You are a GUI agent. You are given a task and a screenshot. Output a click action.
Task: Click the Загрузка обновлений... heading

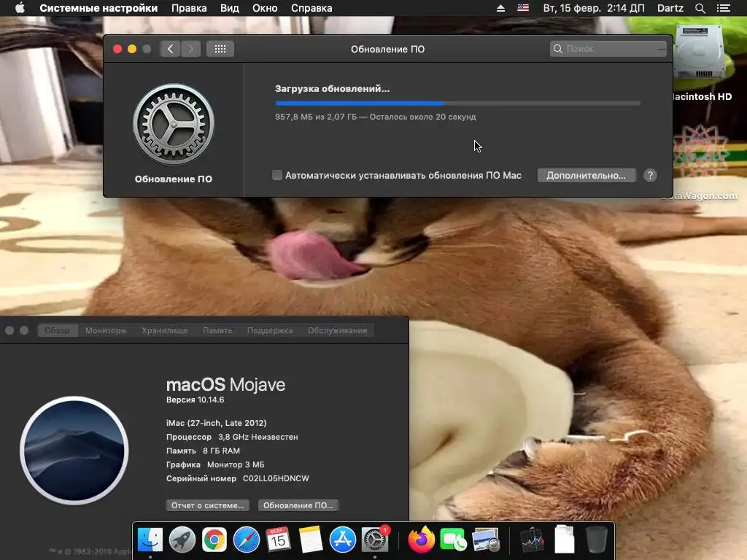(x=332, y=88)
